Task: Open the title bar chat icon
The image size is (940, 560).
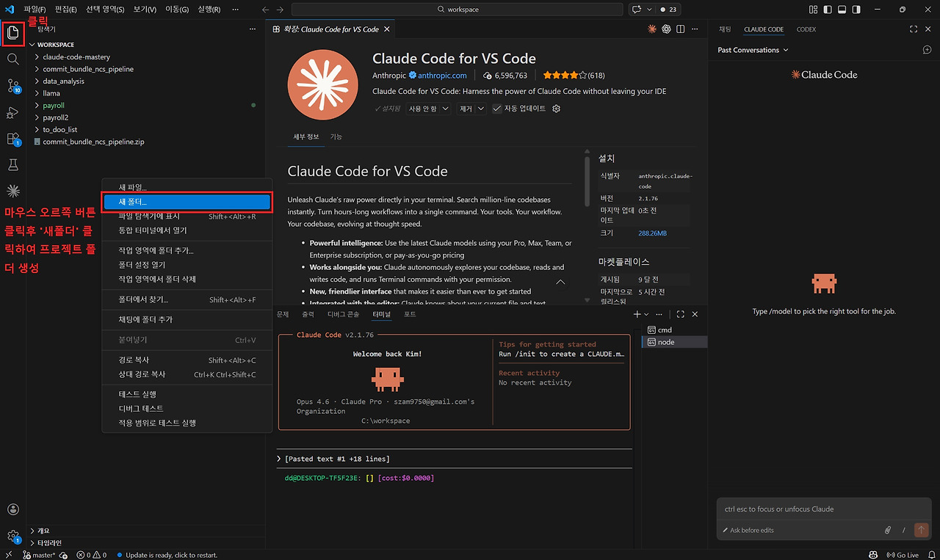Action: (x=636, y=10)
